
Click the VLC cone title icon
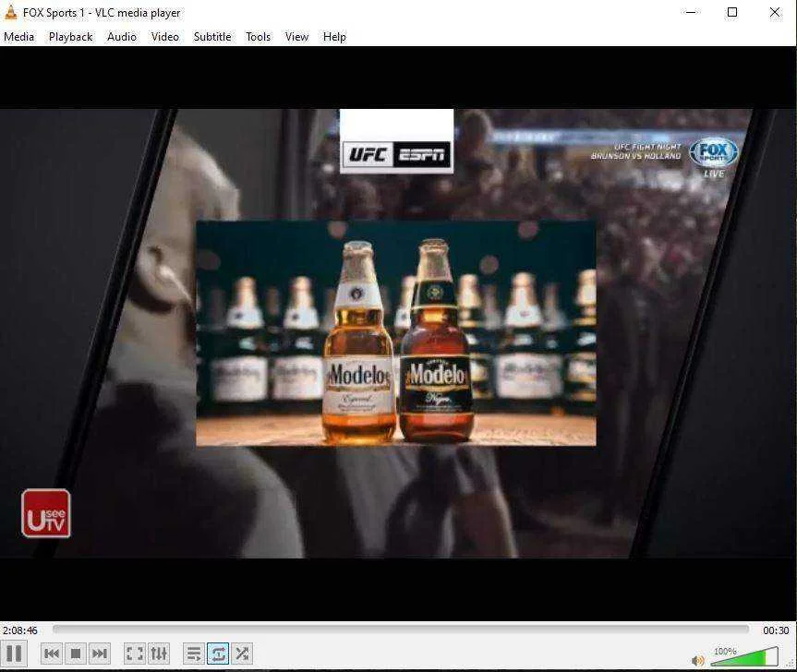(11, 12)
